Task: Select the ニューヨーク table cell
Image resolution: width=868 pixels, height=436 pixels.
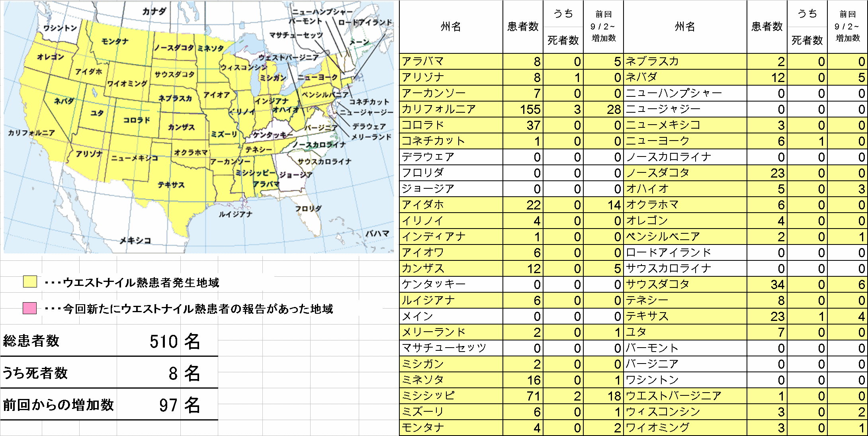Action: pos(685,141)
